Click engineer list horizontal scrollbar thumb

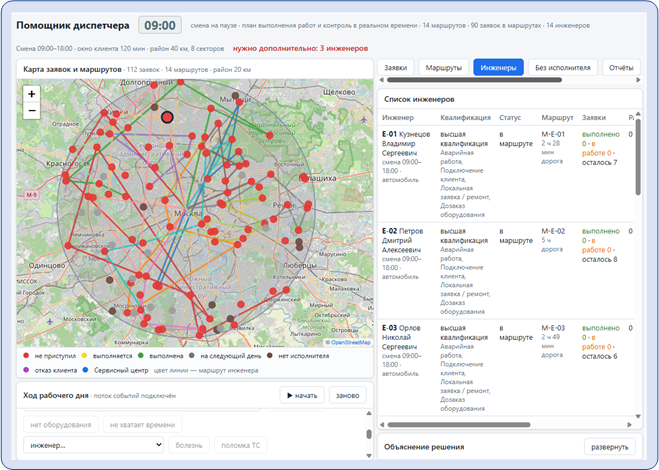coord(459,425)
